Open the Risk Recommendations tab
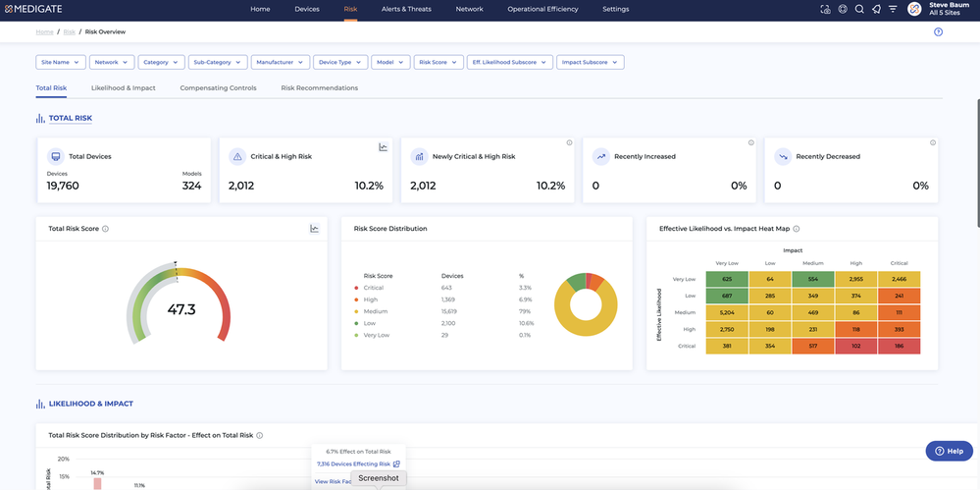Screen dimensions: 980x490 [x=319, y=88]
